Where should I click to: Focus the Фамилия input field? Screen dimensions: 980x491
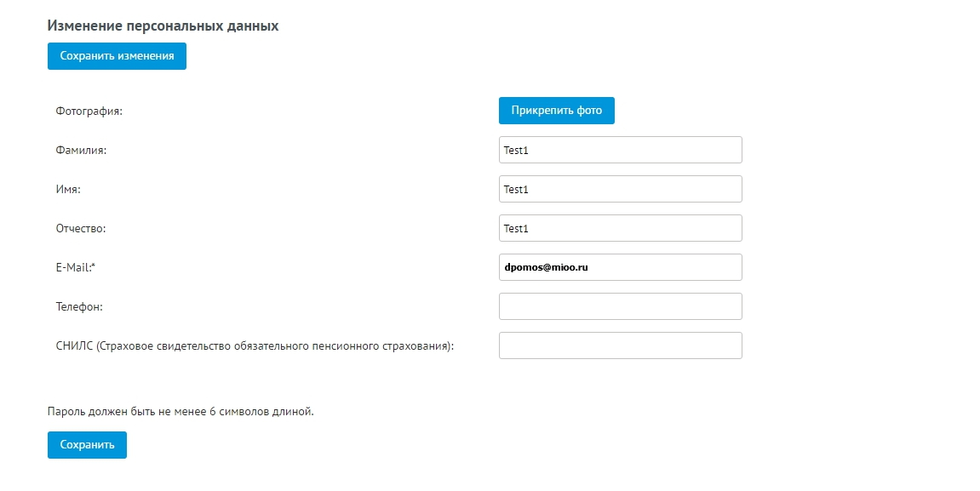click(x=620, y=150)
